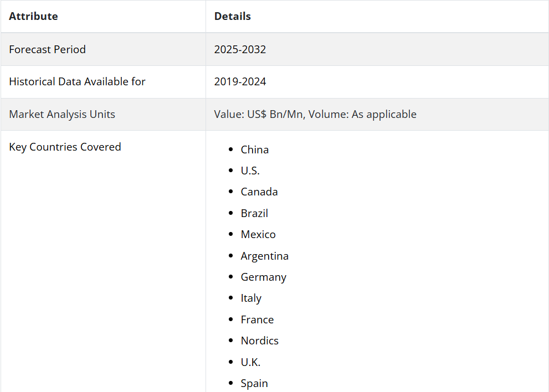Click U.S. in the countries list

click(x=250, y=171)
